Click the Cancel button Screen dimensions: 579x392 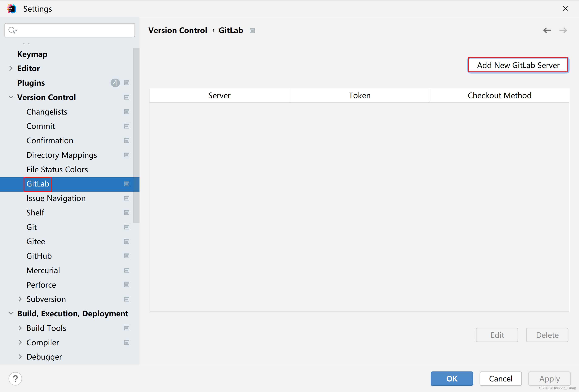(x=500, y=379)
